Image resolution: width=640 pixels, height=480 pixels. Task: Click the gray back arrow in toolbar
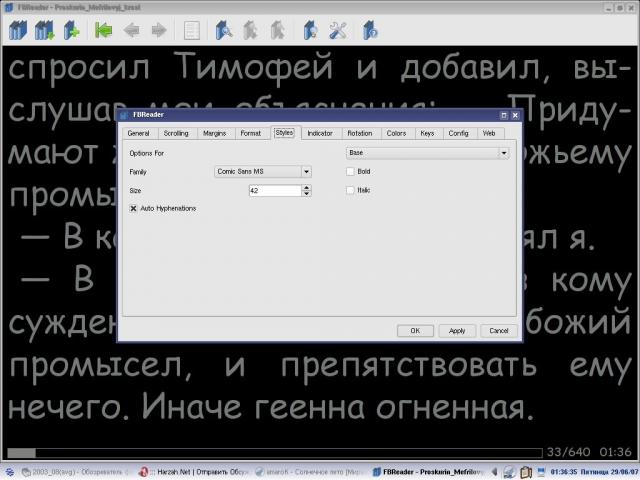131,30
